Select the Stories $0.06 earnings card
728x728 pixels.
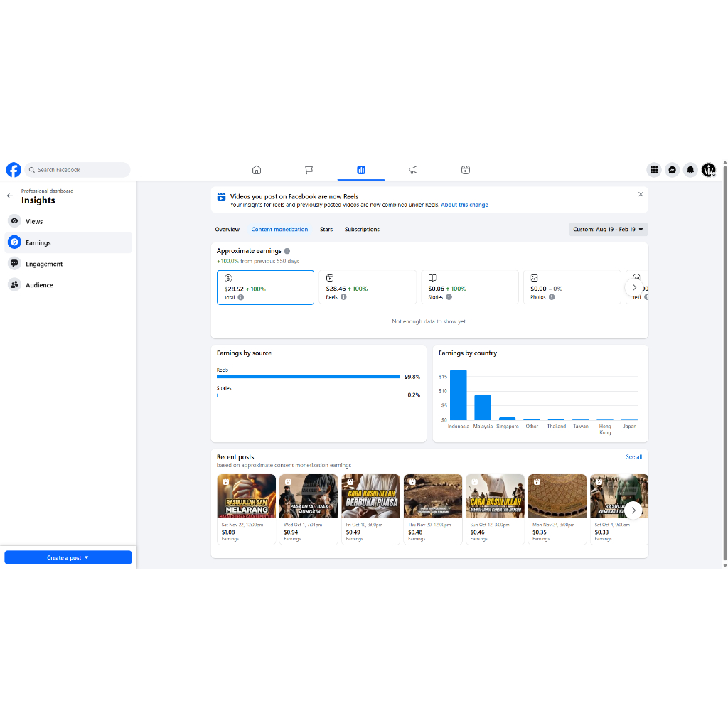coord(469,287)
